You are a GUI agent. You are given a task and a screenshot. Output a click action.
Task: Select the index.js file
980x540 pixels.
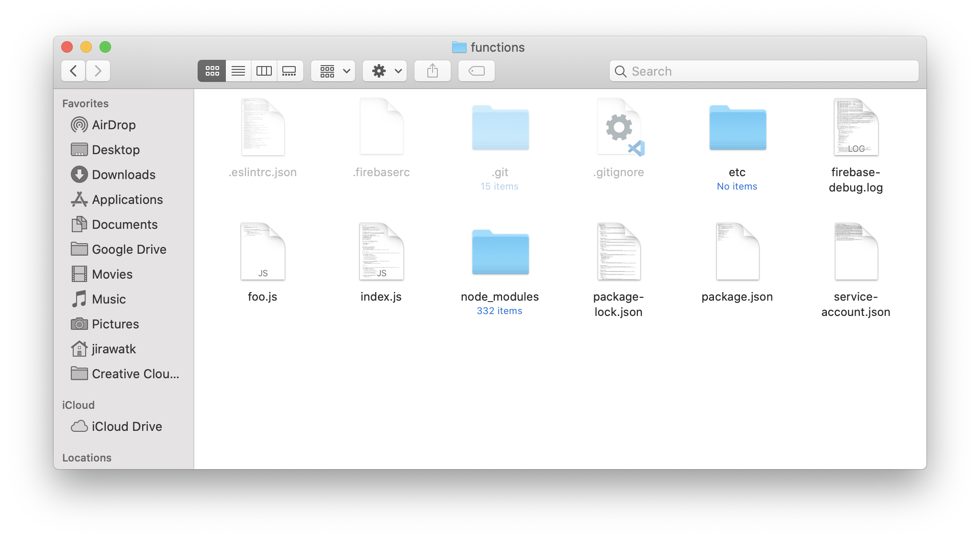[381, 252]
